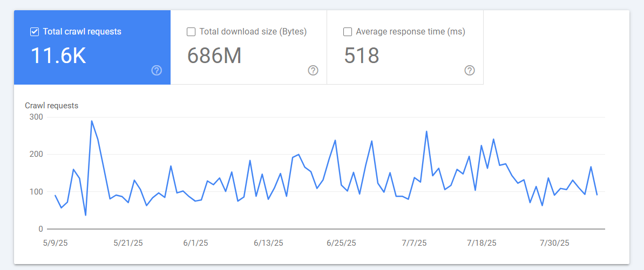Click the 0 y-axis label

click(x=40, y=229)
